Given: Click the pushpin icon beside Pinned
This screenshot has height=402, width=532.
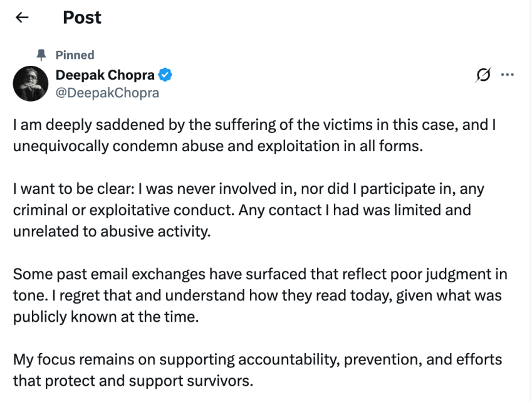Looking at the screenshot, I should pos(41,55).
